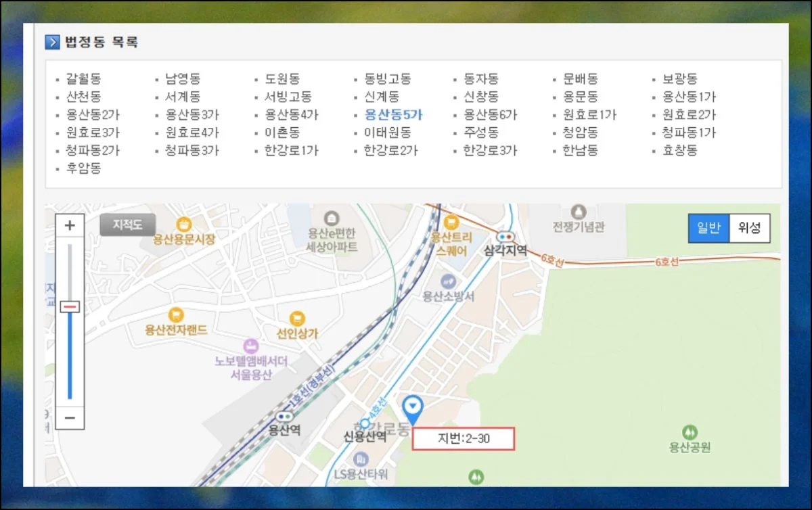Click the red zoom slider handle
This screenshot has height=510, width=812.
pyautogui.click(x=69, y=307)
